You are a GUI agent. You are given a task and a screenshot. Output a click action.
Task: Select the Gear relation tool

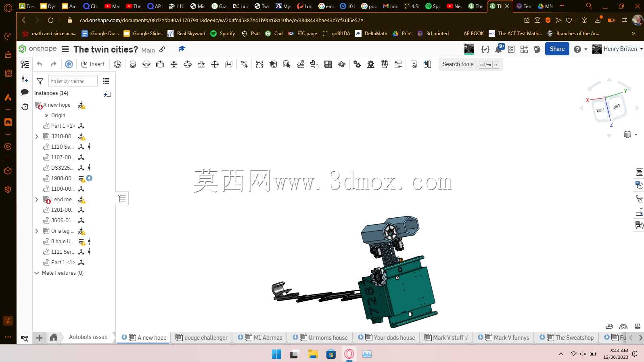(x=357, y=64)
